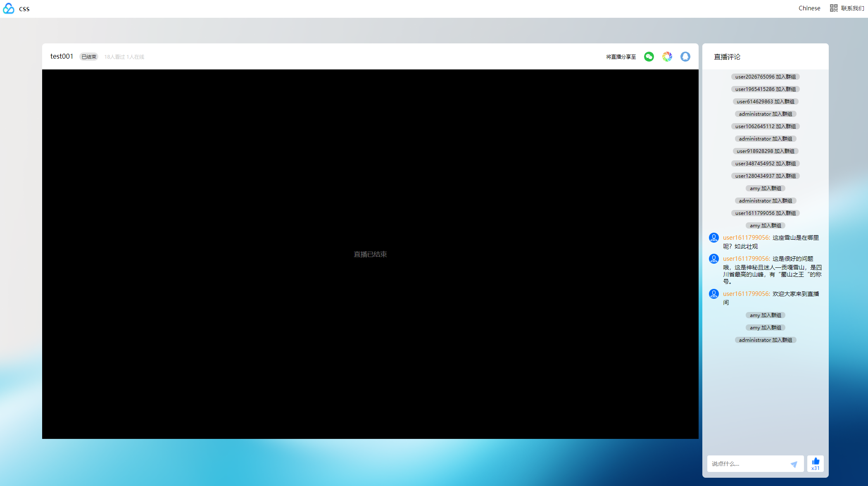Image resolution: width=868 pixels, height=486 pixels.
Task: Click avatar beside '这是很好的问题' comment
Action: point(713,259)
